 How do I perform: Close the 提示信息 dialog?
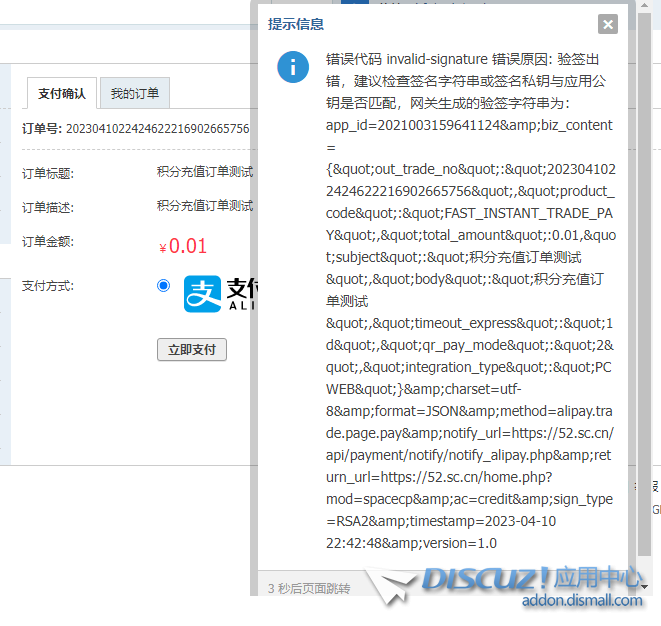(x=607, y=24)
